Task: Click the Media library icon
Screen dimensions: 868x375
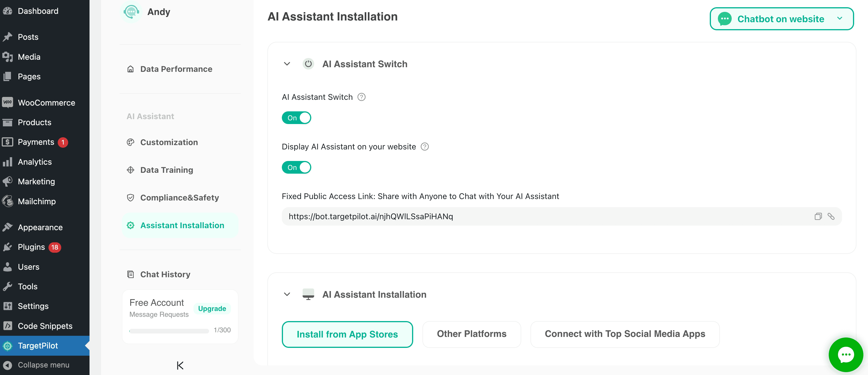Action: [8, 57]
